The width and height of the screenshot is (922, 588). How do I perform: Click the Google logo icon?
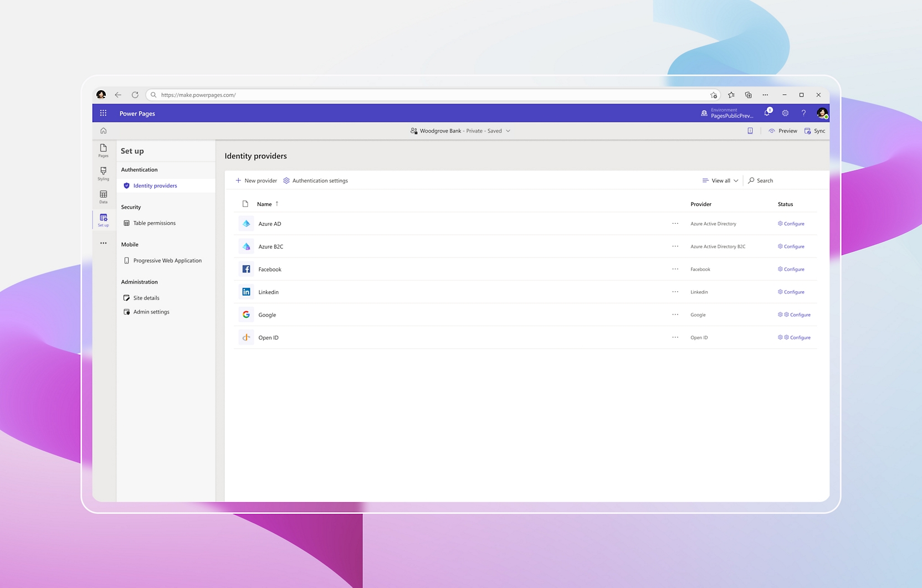[246, 314]
